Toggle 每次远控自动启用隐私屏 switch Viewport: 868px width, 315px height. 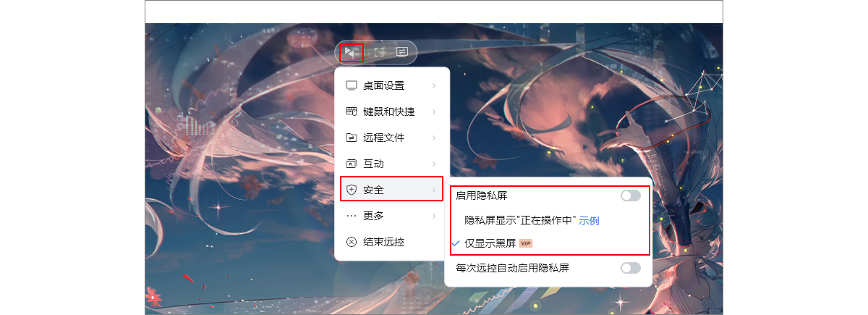point(631,268)
